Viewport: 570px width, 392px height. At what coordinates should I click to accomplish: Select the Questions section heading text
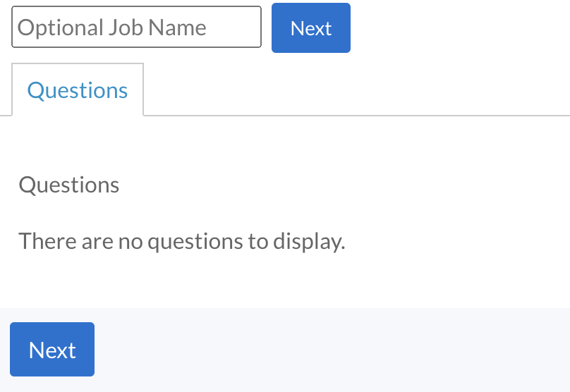(x=69, y=185)
